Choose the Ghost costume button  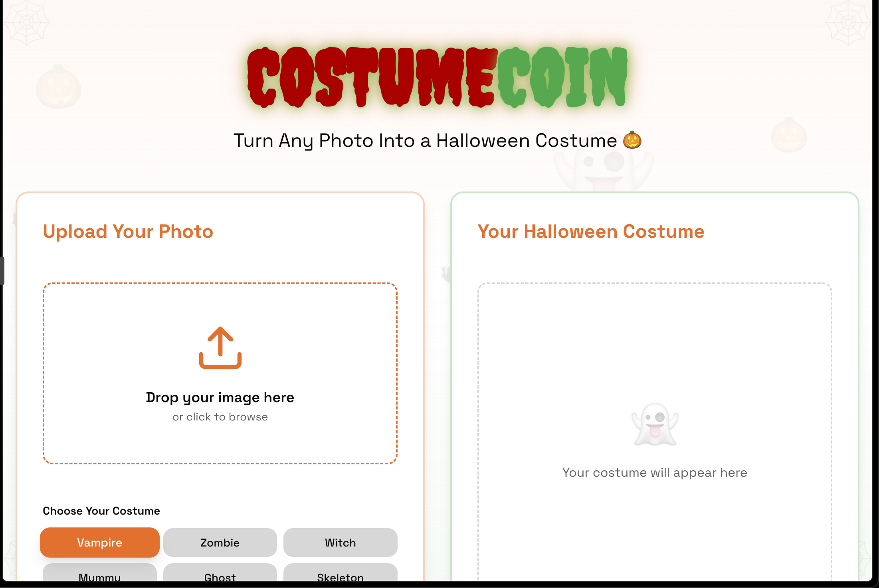(x=220, y=574)
